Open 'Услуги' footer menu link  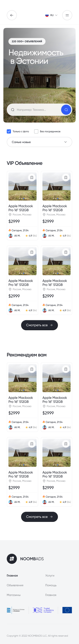coord(50,576)
